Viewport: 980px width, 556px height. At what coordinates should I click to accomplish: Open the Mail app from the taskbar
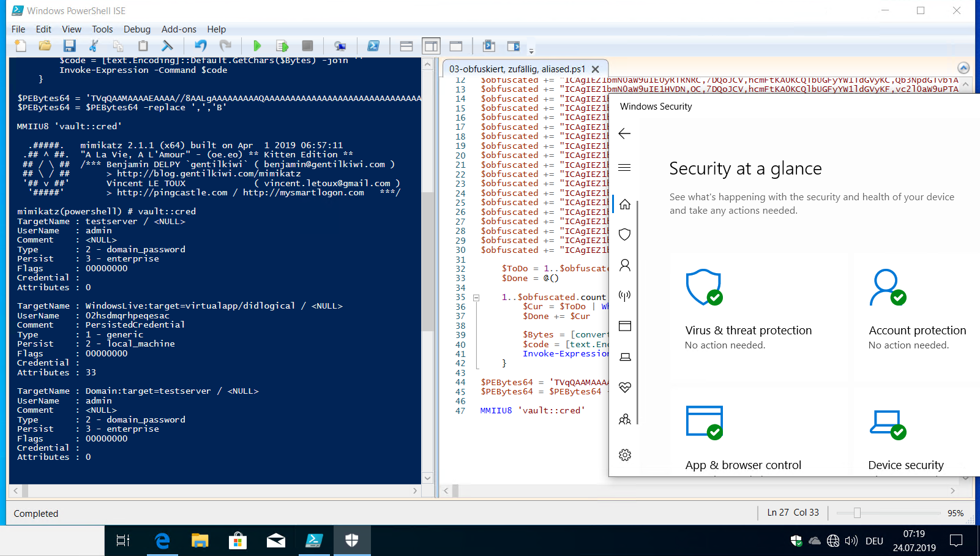[x=276, y=541]
